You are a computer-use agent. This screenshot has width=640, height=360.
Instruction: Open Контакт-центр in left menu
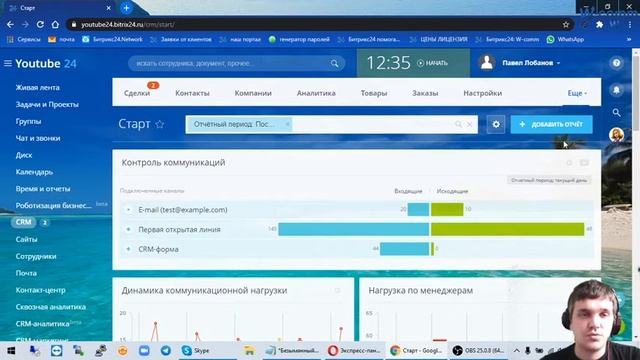coord(40,290)
